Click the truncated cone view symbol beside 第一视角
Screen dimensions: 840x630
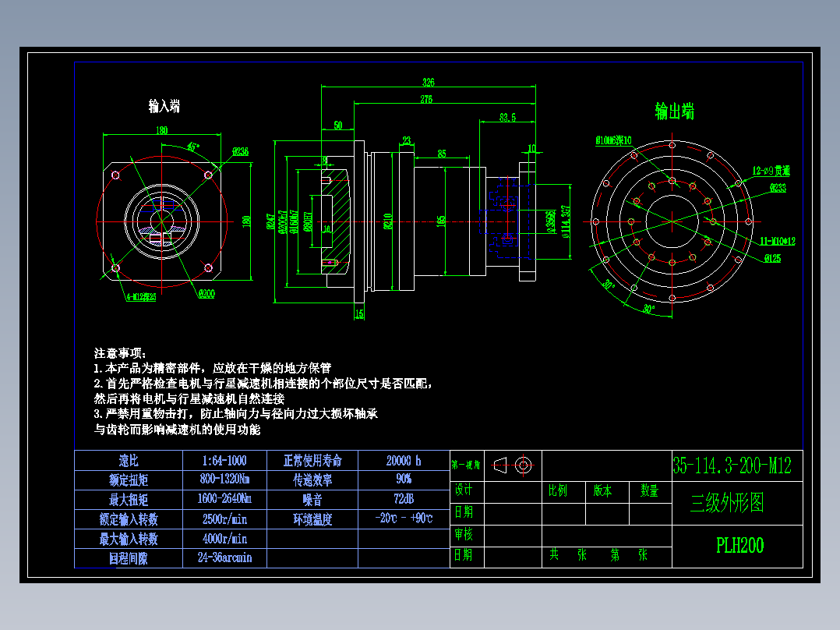(x=500, y=465)
